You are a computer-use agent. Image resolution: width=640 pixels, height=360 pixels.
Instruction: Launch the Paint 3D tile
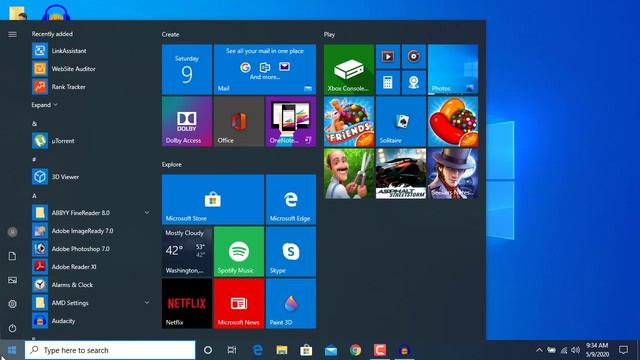coord(291,304)
